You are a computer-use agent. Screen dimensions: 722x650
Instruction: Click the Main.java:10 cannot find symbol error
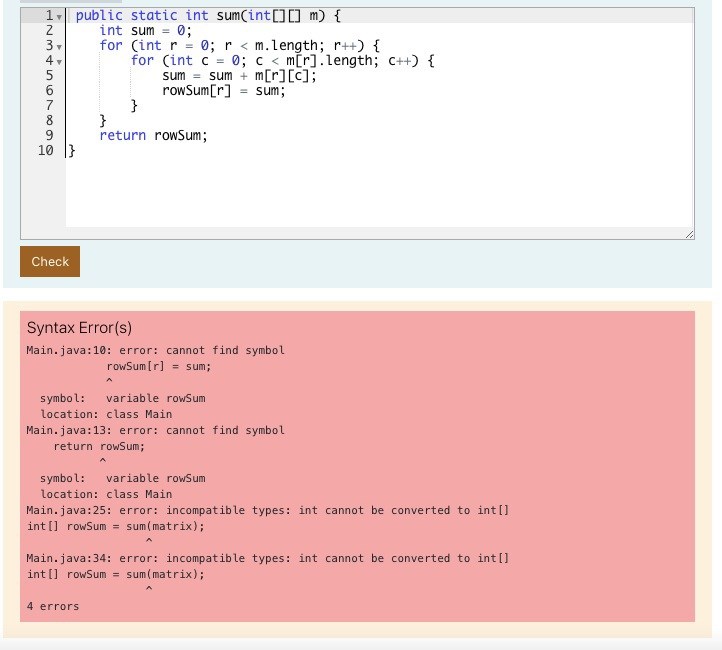point(155,350)
